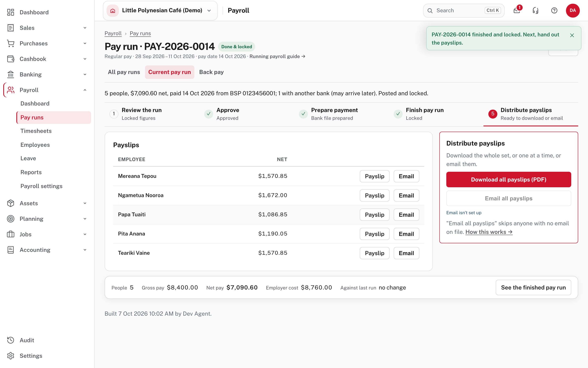Download Mereana Tepou's Payslip
Viewport: 588px width, 368px height.
tap(374, 176)
